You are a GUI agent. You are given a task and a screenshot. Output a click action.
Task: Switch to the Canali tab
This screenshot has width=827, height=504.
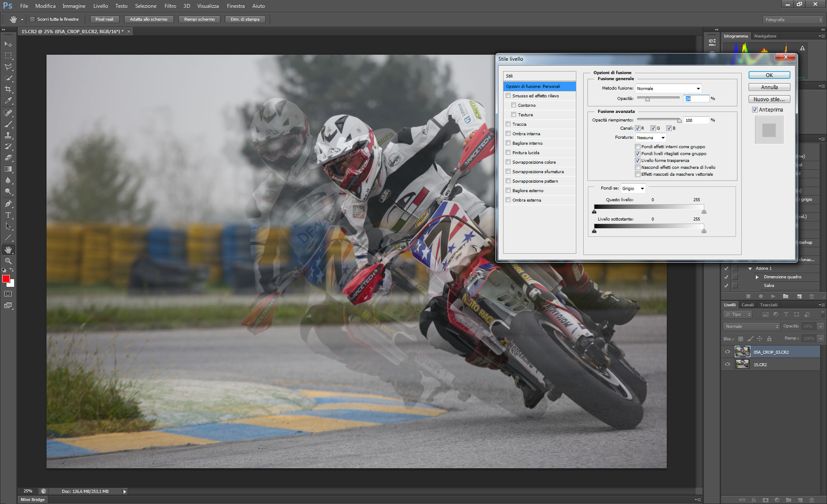(x=747, y=305)
